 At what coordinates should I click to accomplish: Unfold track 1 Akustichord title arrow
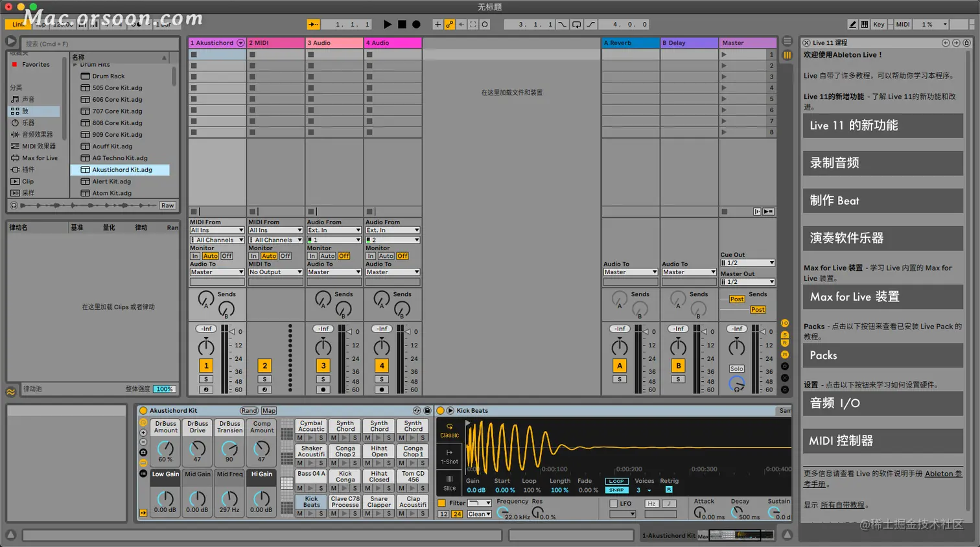pos(240,43)
